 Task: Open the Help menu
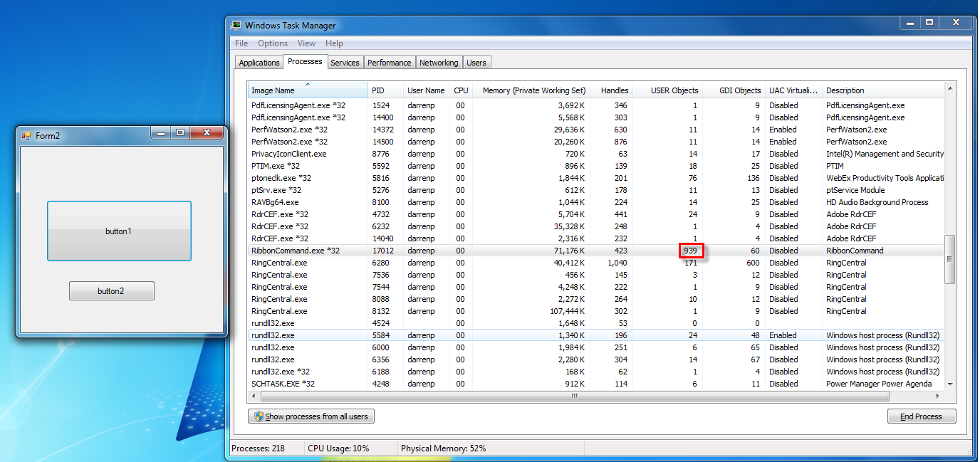click(x=334, y=43)
